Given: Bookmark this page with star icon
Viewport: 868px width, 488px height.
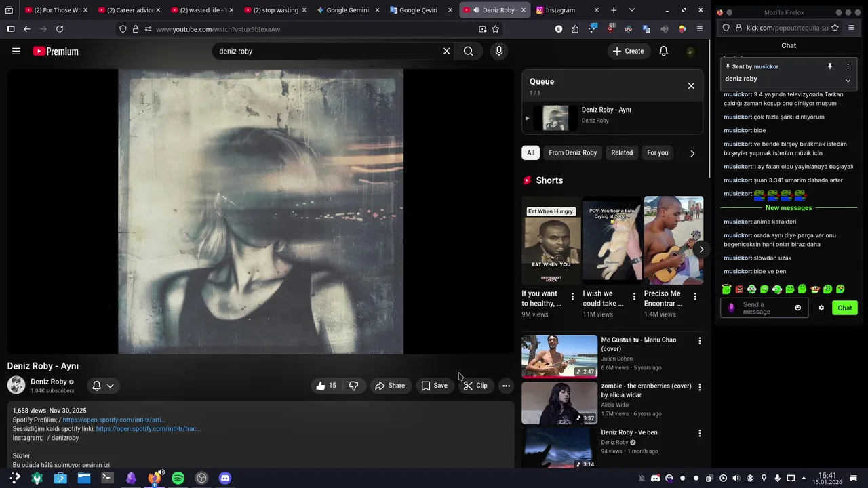Looking at the screenshot, I should [x=496, y=29].
